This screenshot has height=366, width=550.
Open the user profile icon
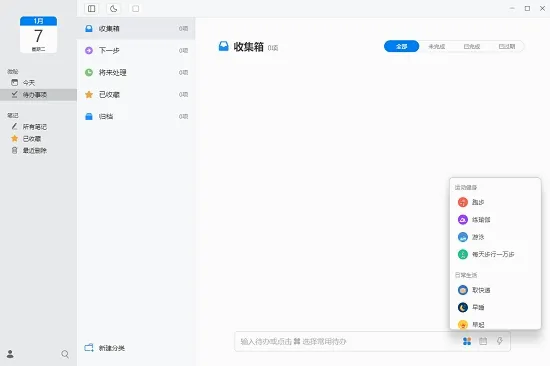click(x=10, y=354)
